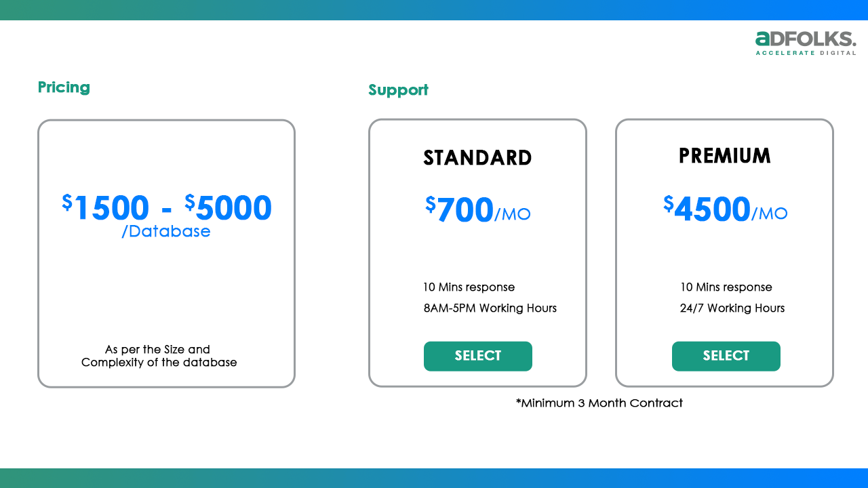
Task: Click the Adfolks logo
Action: [806, 39]
